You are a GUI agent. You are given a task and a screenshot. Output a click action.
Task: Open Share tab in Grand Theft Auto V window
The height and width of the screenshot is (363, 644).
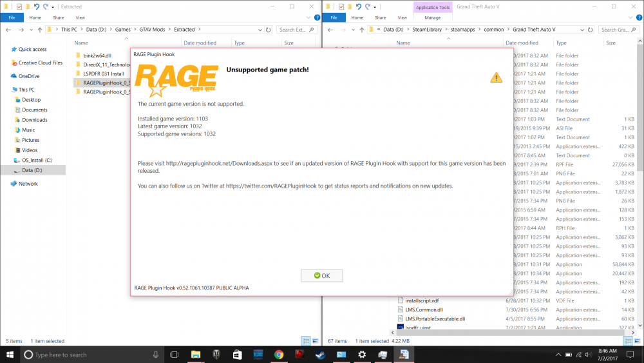pos(381,17)
